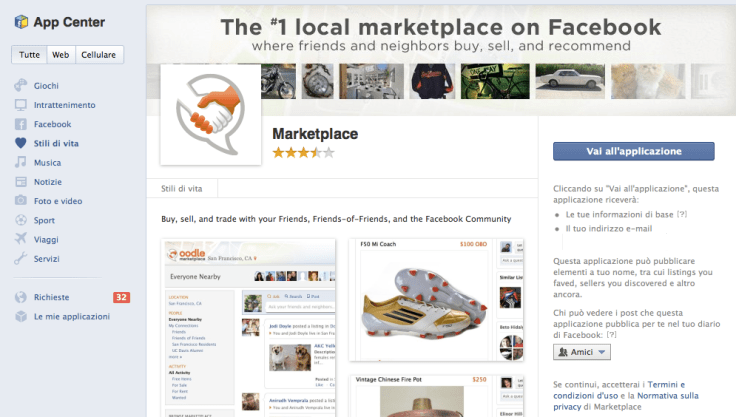Click the Marketplace star rating
Viewport: 736px width, 417px height.
click(304, 153)
